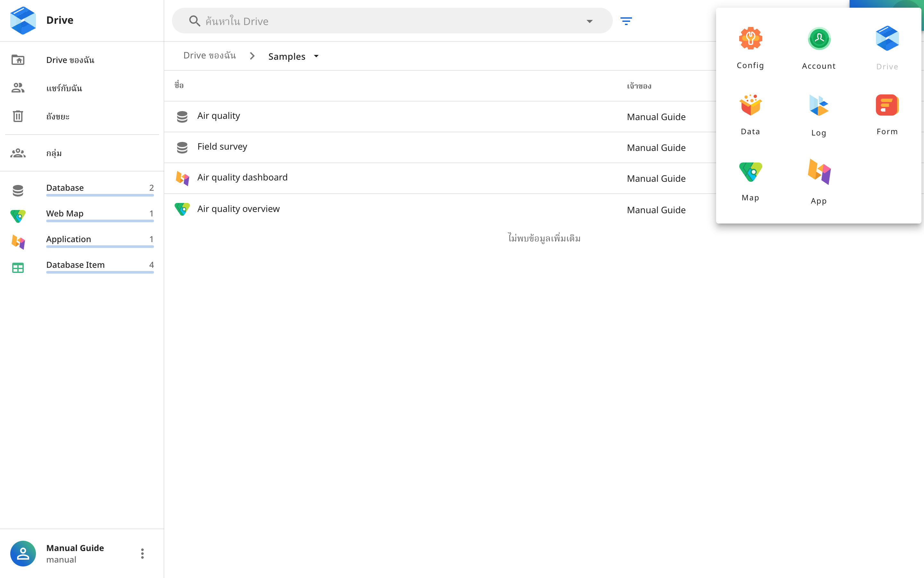Click the groups icon in sidebar

tap(18, 153)
